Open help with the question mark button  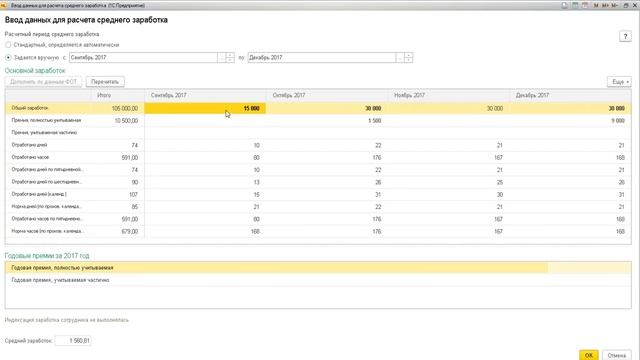pos(625,36)
